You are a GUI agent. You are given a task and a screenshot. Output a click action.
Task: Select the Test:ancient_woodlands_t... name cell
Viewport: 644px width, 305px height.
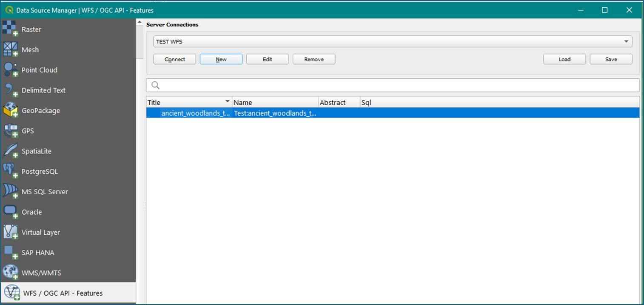275,113
